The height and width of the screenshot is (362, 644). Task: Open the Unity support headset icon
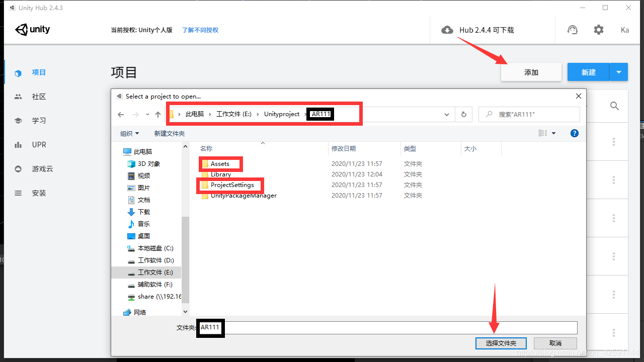point(573,30)
